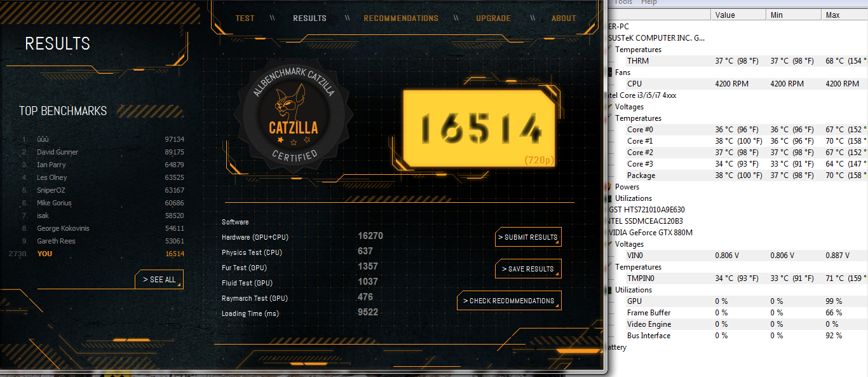868x377 pixels.
Task: Select the Frame Buffer row
Action: 738,313
